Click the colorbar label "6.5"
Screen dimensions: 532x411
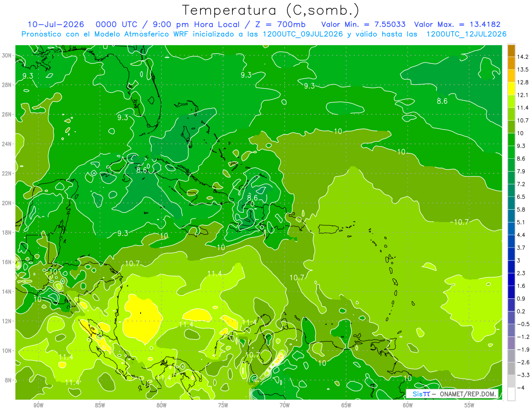[522, 197]
